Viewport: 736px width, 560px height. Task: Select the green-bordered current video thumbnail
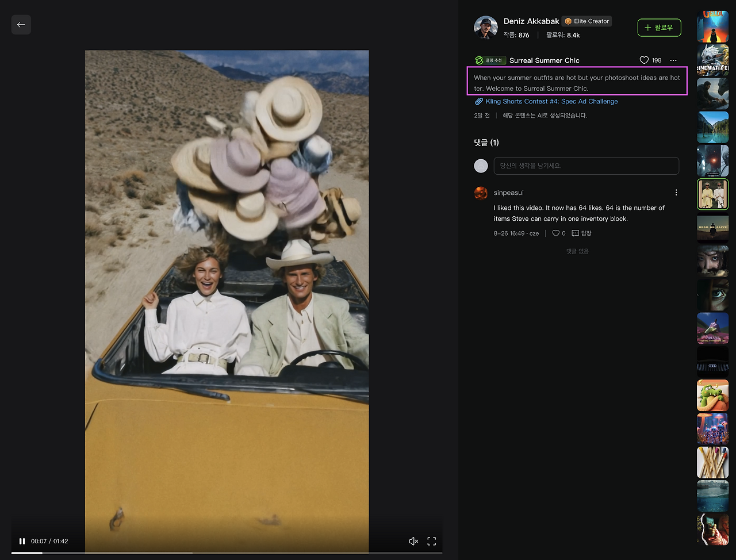(x=713, y=194)
